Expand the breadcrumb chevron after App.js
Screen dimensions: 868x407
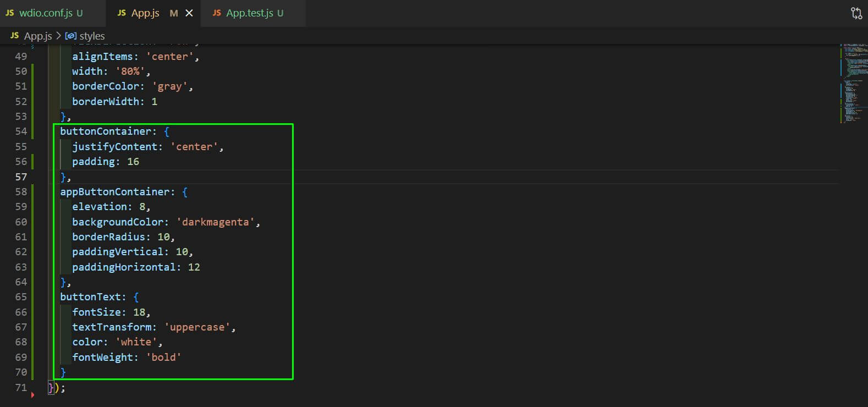(x=58, y=36)
